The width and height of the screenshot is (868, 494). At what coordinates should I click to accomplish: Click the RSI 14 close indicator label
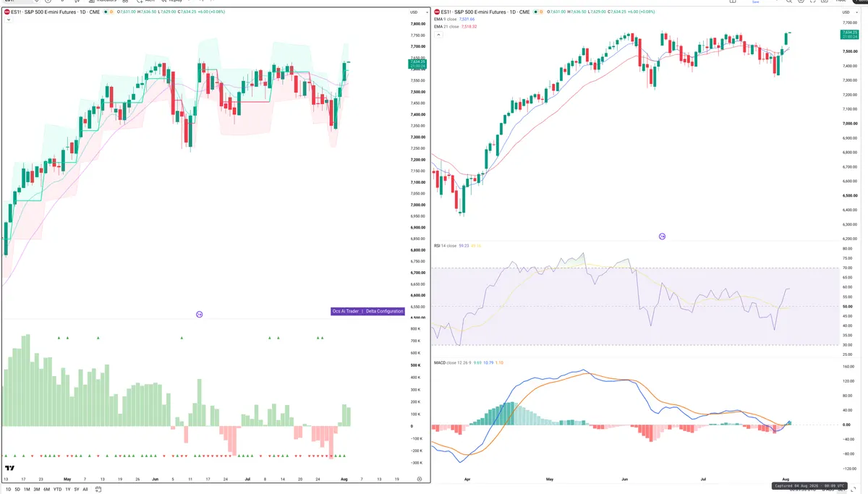pyautogui.click(x=446, y=246)
